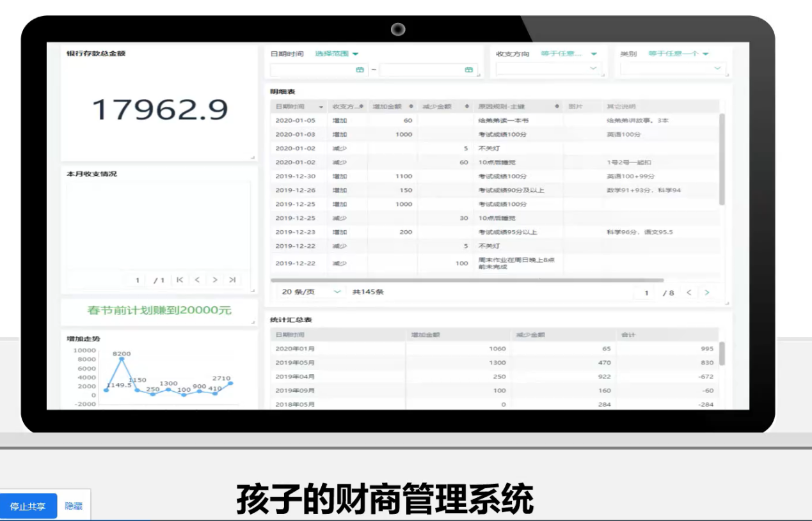Click the 共145条 record count text

(x=368, y=292)
